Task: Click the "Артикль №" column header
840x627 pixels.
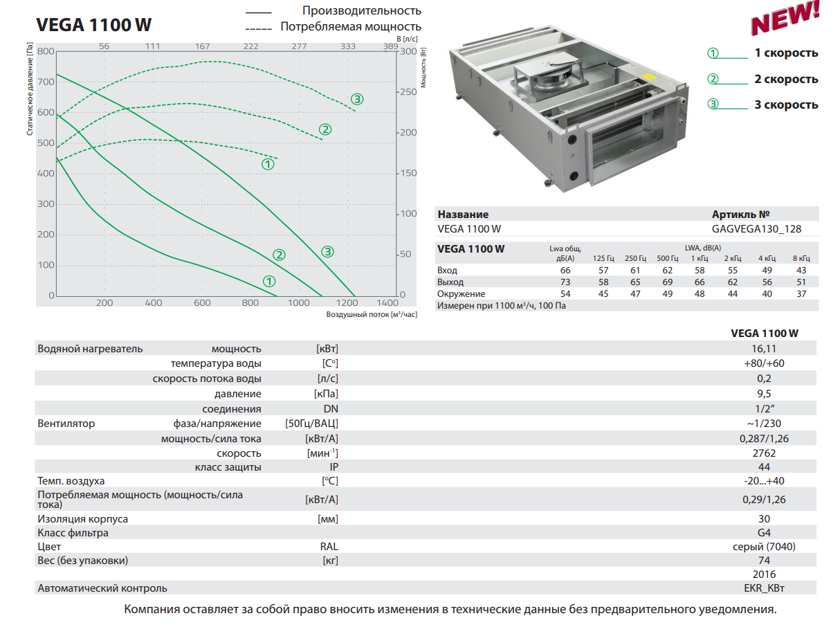Action: point(740,215)
